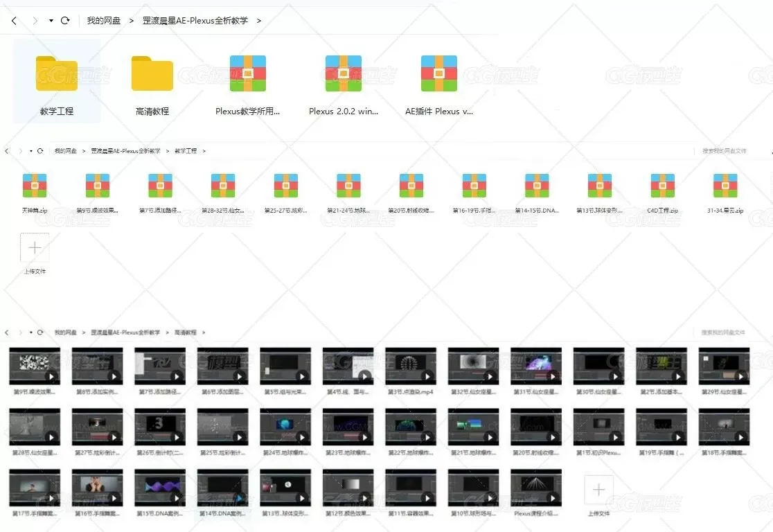Open video thumbnail 第1节.初识Plexus
This screenshot has width=773, height=532.
(599, 427)
